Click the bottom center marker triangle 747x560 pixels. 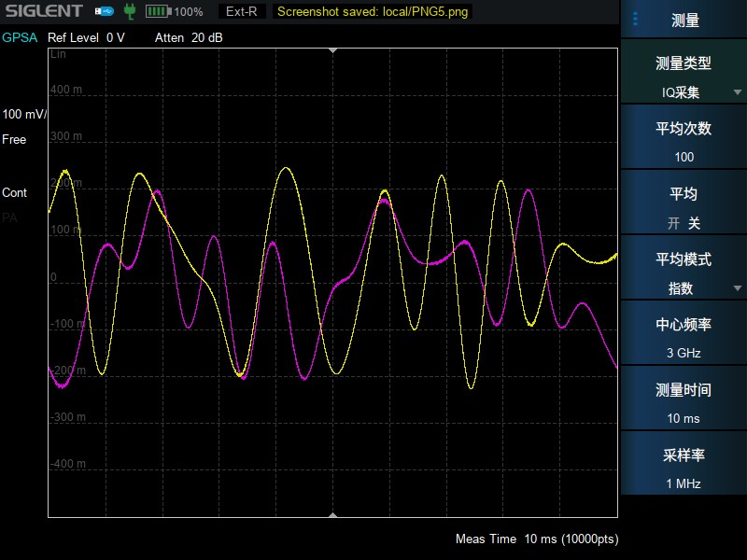point(332,513)
